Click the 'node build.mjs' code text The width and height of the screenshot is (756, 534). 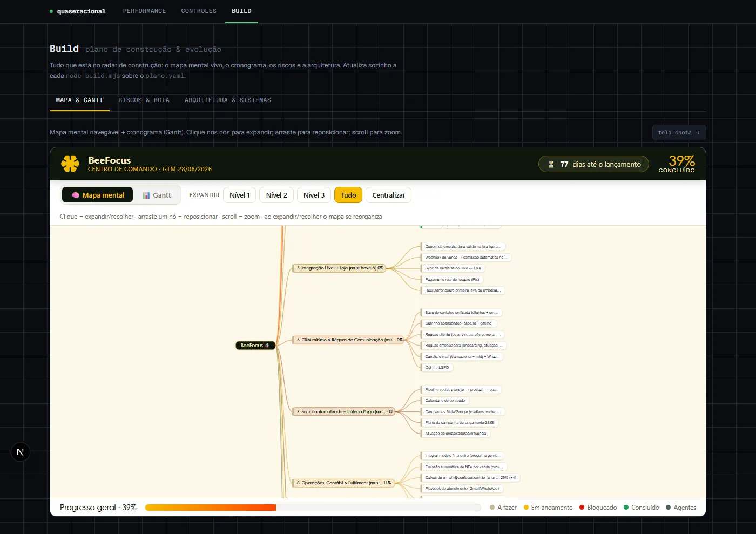93,76
